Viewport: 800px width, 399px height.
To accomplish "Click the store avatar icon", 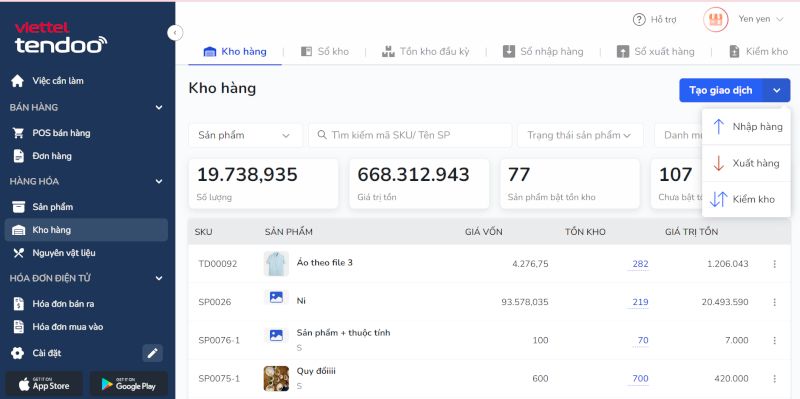I will [715, 20].
